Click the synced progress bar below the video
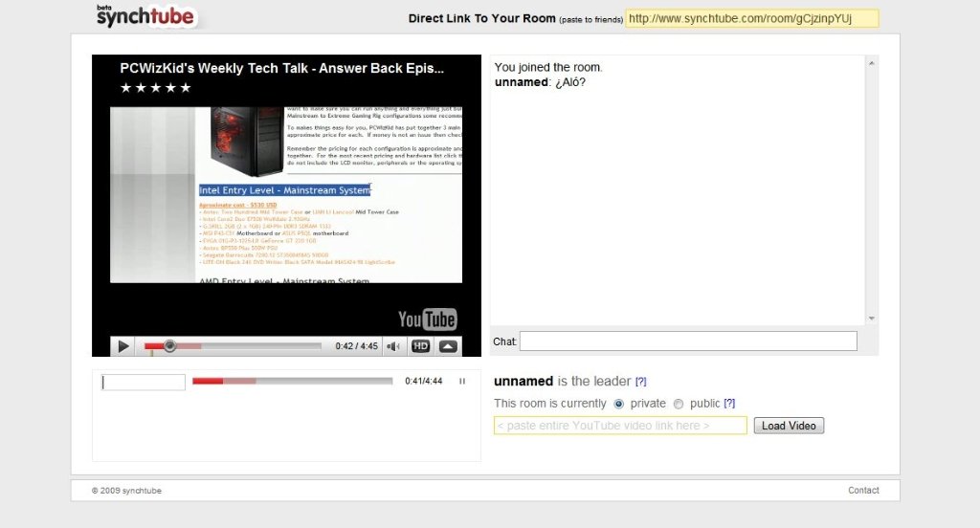 pyautogui.click(x=292, y=381)
